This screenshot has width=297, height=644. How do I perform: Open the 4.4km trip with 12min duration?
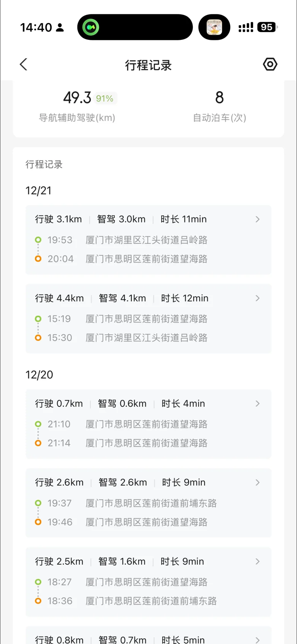tap(148, 319)
